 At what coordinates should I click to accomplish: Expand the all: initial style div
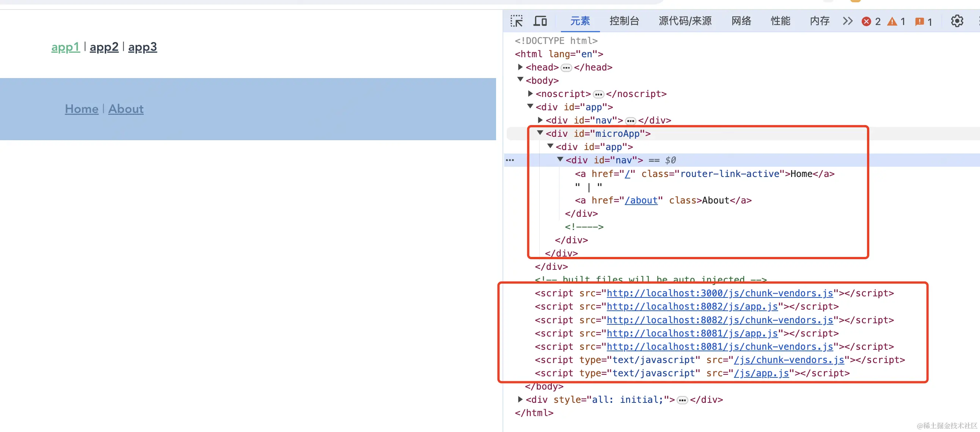[x=520, y=399]
